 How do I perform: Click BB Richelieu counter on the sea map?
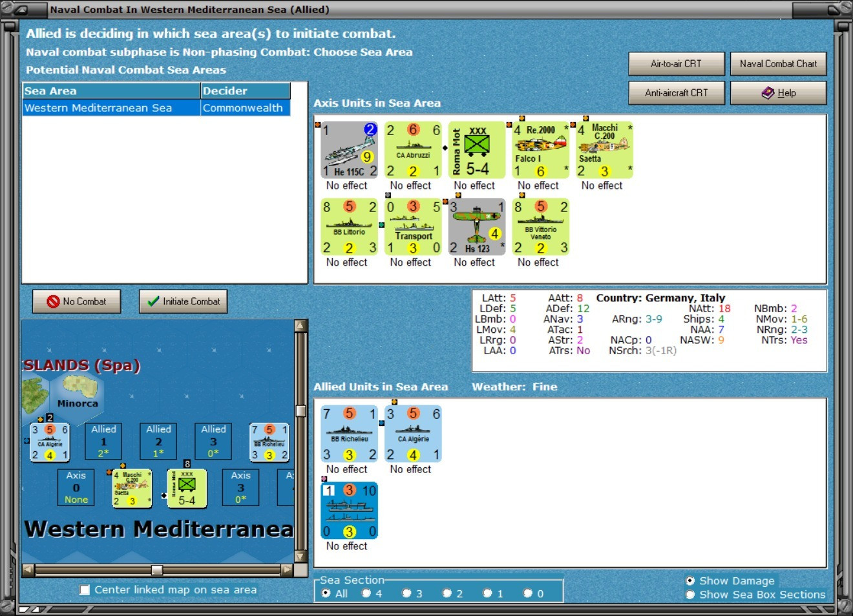pyautogui.click(x=269, y=442)
